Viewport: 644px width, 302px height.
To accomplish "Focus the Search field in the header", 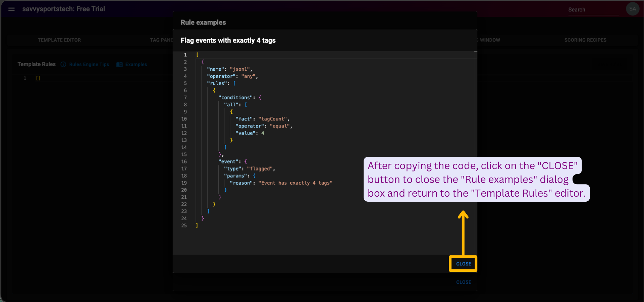I will click(x=593, y=10).
